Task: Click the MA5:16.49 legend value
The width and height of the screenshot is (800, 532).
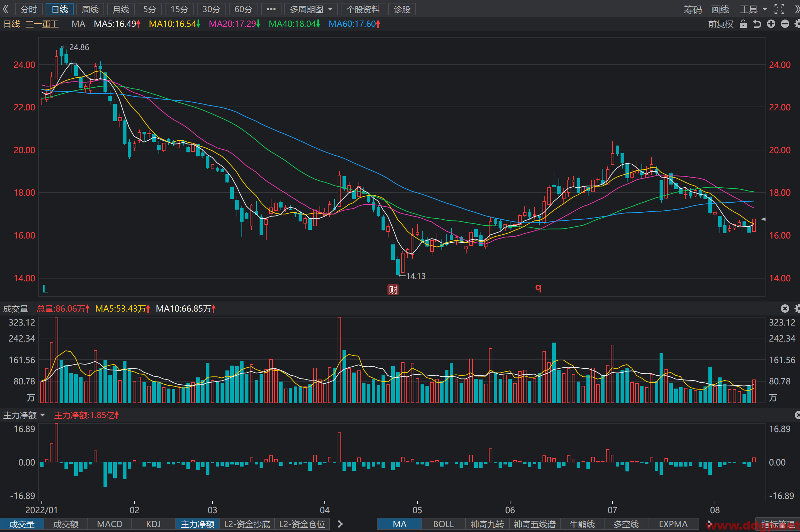Action: [117, 24]
